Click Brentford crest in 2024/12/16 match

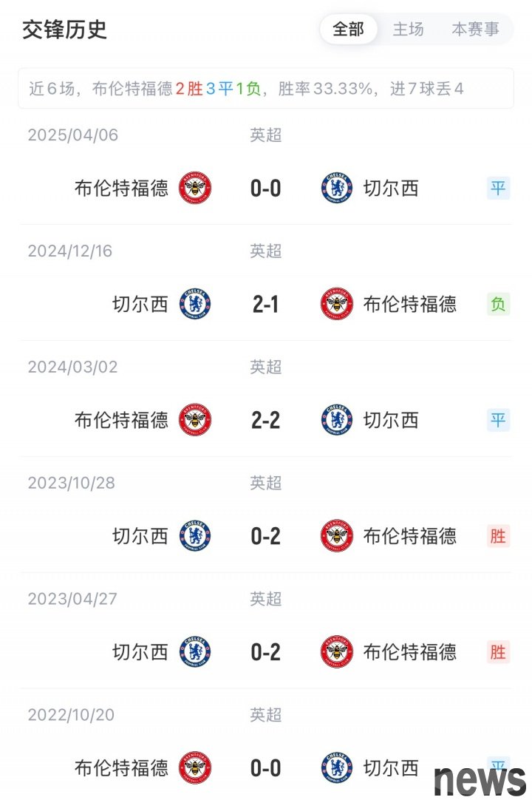337,304
